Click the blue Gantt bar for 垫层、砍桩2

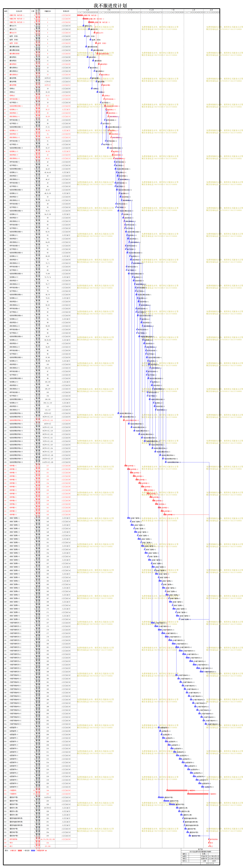[x=91, y=40]
